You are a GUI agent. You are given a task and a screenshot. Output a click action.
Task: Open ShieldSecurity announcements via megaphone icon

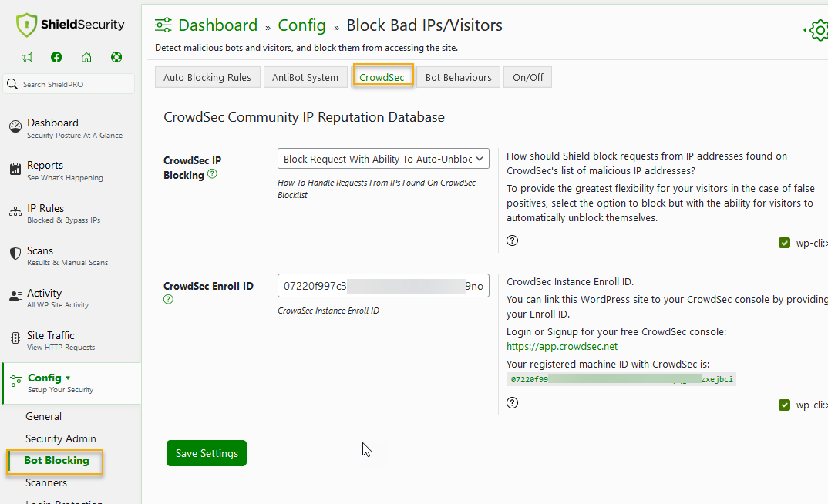click(28, 57)
